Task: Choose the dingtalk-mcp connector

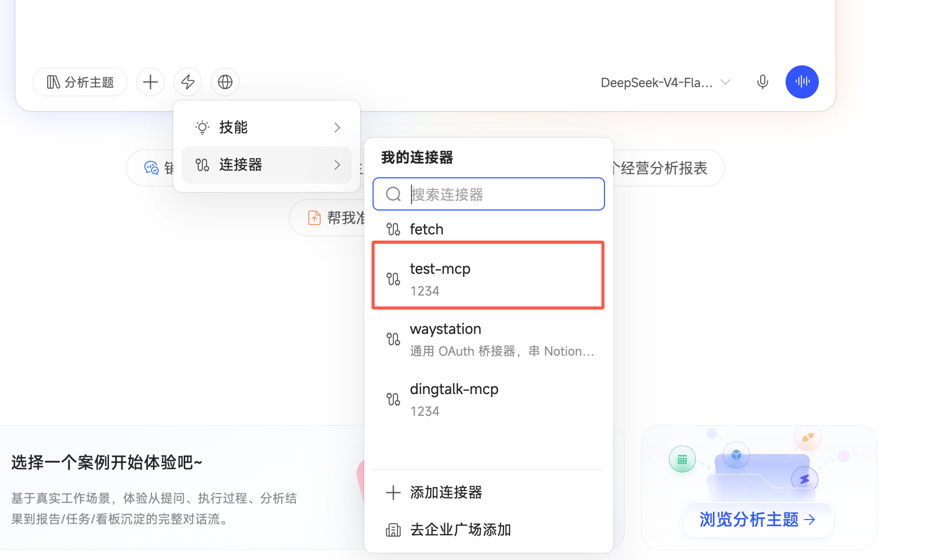Action: pos(489,399)
